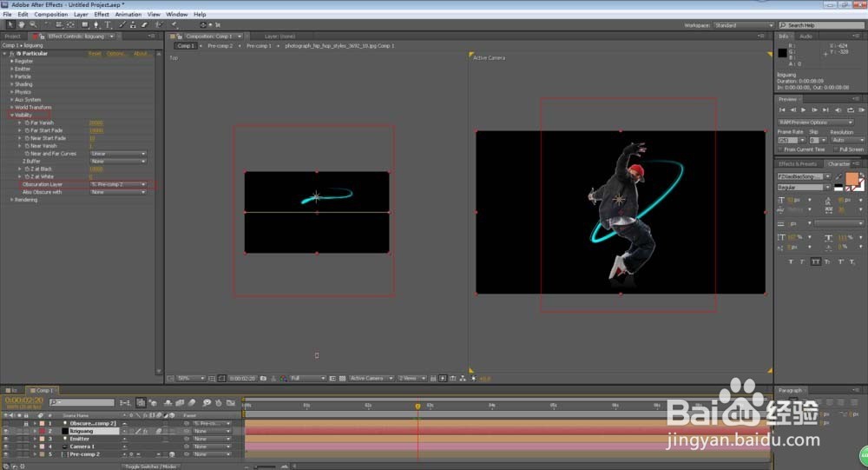The width and height of the screenshot is (868, 470).
Task: Open Obscuration Layer dropdown
Action: (118, 184)
